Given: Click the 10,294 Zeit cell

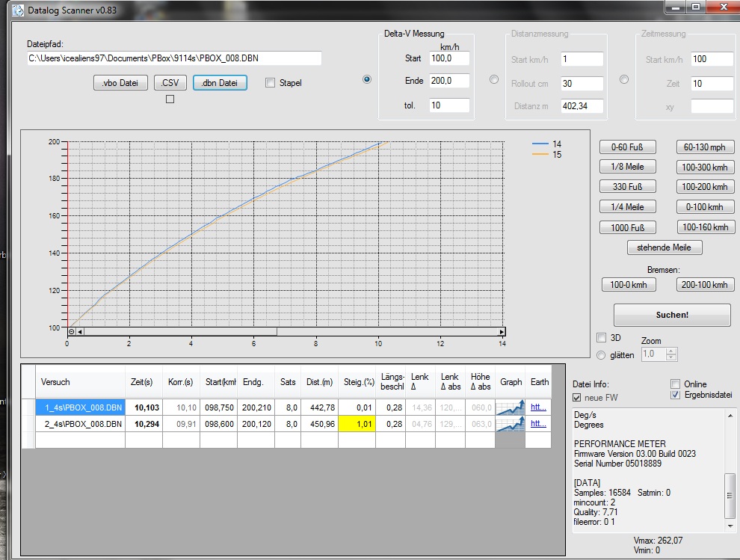Looking at the screenshot, I should [144, 424].
